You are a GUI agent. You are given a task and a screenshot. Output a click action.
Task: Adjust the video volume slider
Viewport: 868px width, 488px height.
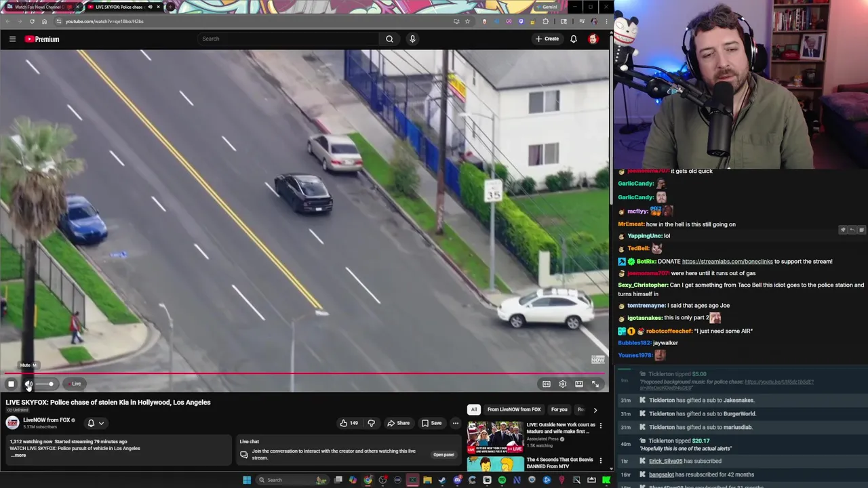[x=45, y=384]
